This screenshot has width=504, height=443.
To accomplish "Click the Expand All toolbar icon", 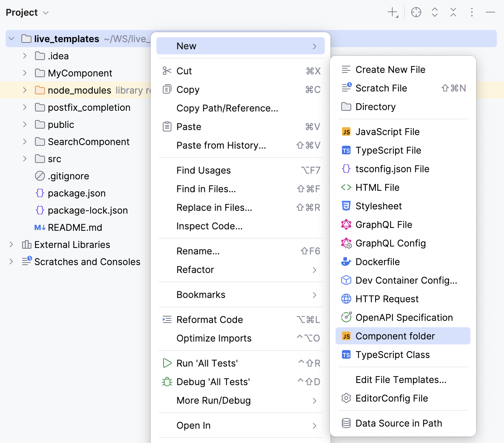I will pyautogui.click(x=435, y=12).
